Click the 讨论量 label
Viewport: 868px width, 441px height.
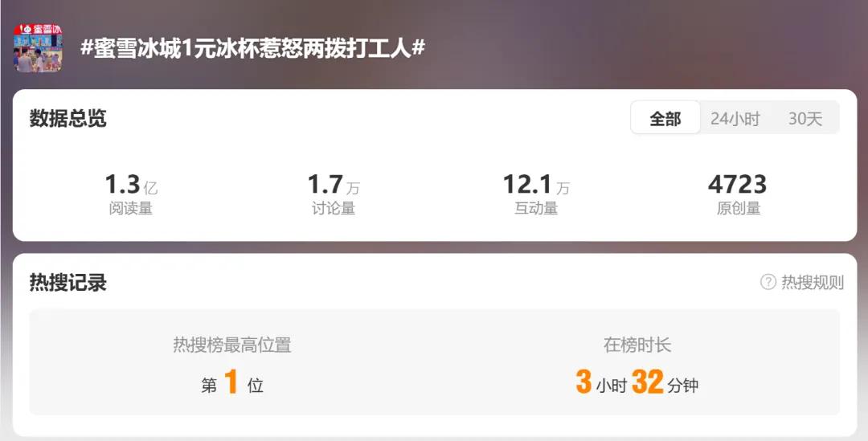click(x=334, y=209)
